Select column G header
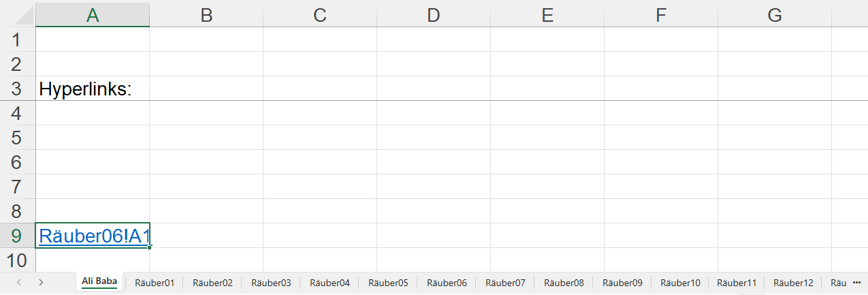The image size is (868, 295). (774, 14)
